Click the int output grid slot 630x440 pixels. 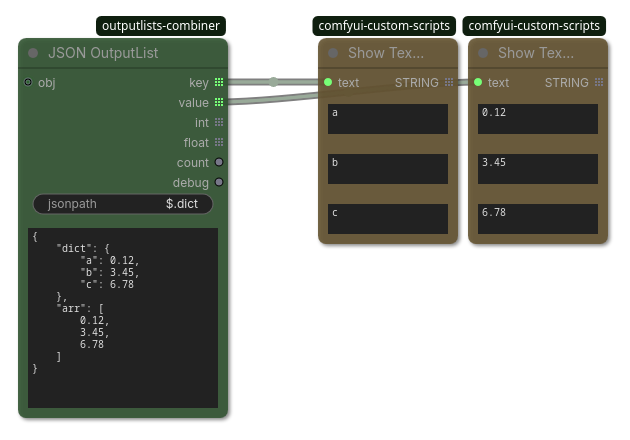pyautogui.click(x=219, y=122)
